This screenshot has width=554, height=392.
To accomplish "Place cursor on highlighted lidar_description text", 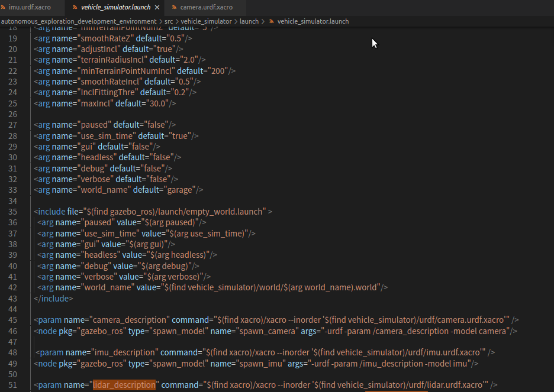I will tap(124, 385).
